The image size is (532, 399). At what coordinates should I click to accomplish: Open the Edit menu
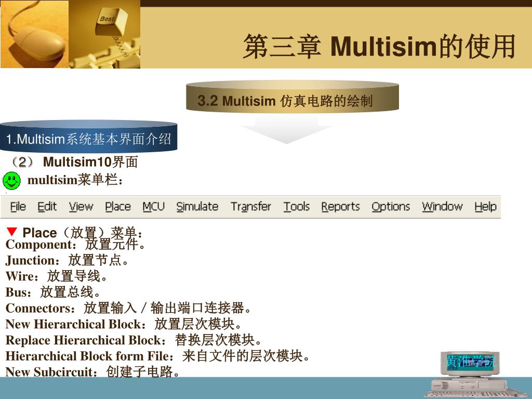pyautogui.click(x=47, y=206)
